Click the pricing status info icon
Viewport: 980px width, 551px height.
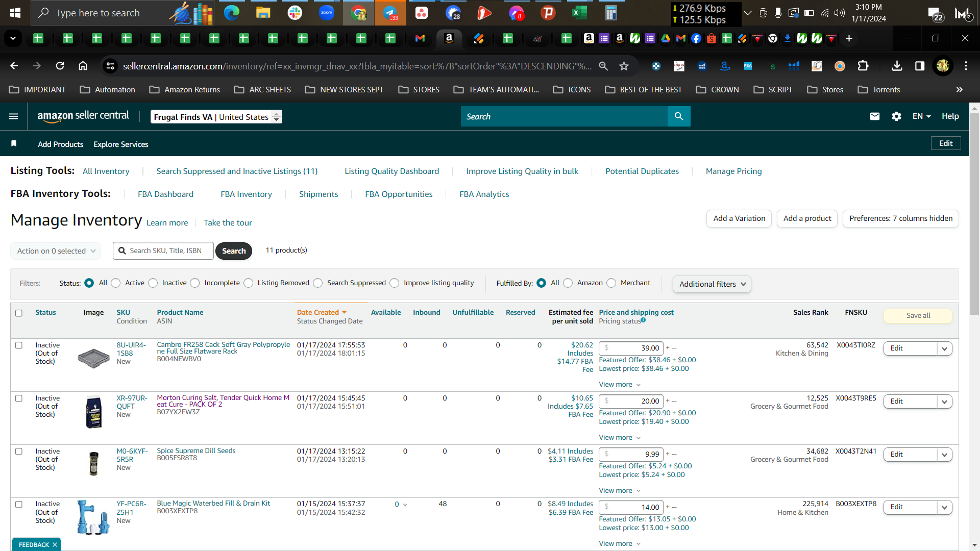644,320
